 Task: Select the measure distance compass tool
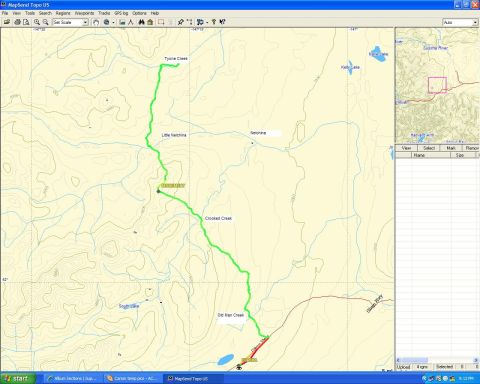point(131,22)
